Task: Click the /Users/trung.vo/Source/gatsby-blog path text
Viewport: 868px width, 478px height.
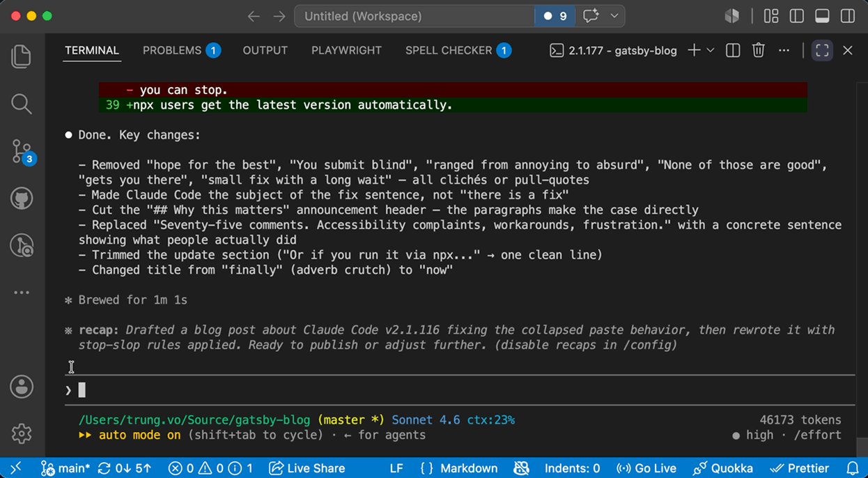Action: [194, 420]
